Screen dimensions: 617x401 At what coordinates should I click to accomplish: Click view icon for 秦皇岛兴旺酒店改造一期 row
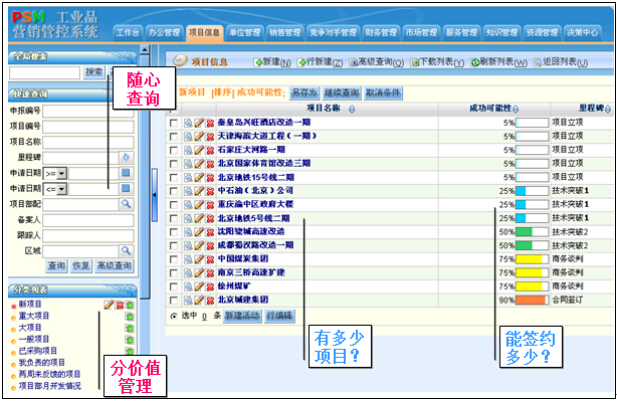(187, 122)
